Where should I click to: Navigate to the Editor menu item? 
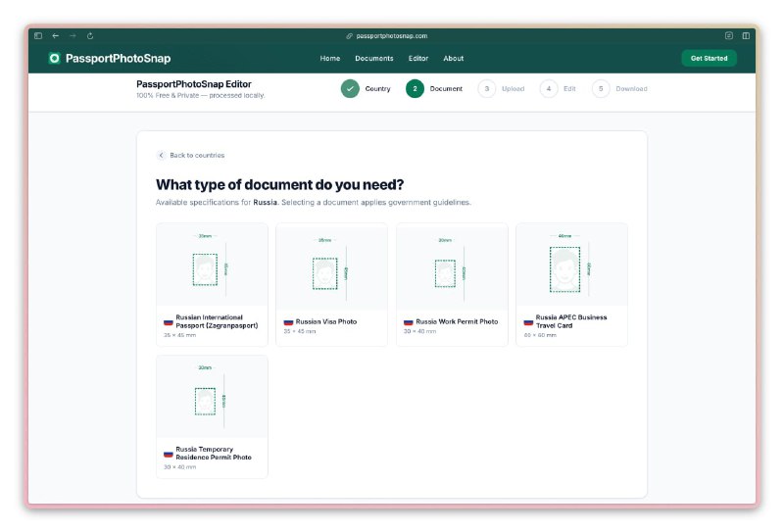(x=418, y=59)
